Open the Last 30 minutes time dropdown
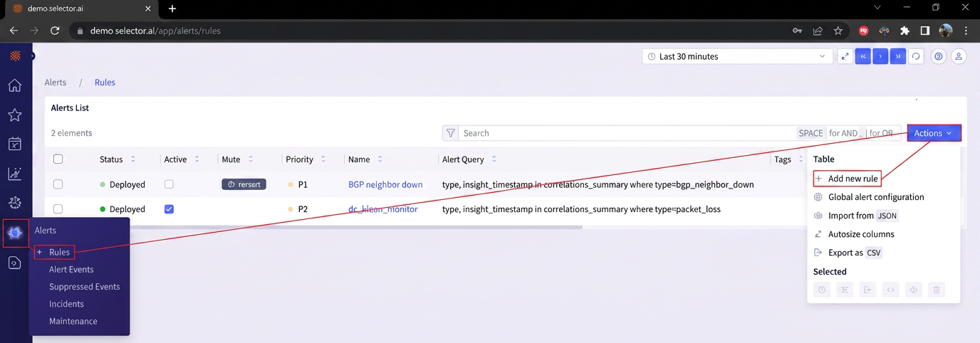The width and height of the screenshot is (980, 343). coord(737,56)
